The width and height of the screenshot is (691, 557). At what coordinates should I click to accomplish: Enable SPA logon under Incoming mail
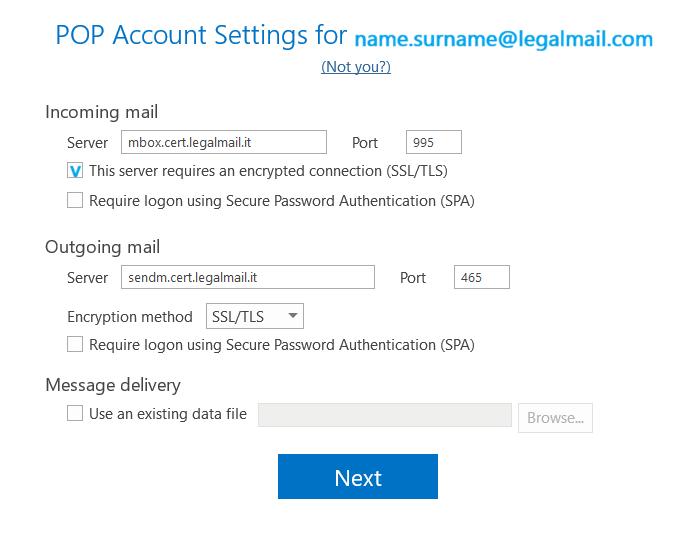(x=75, y=200)
